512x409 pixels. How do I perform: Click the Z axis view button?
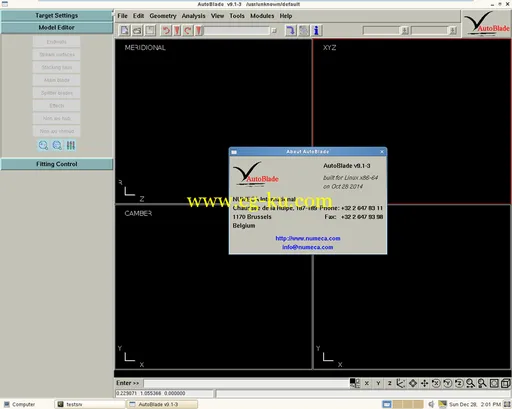(389, 383)
